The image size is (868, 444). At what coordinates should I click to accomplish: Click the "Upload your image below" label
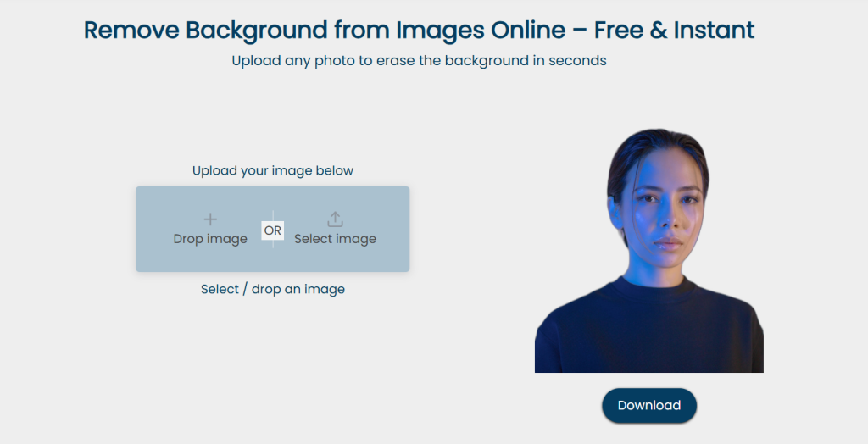(272, 170)
